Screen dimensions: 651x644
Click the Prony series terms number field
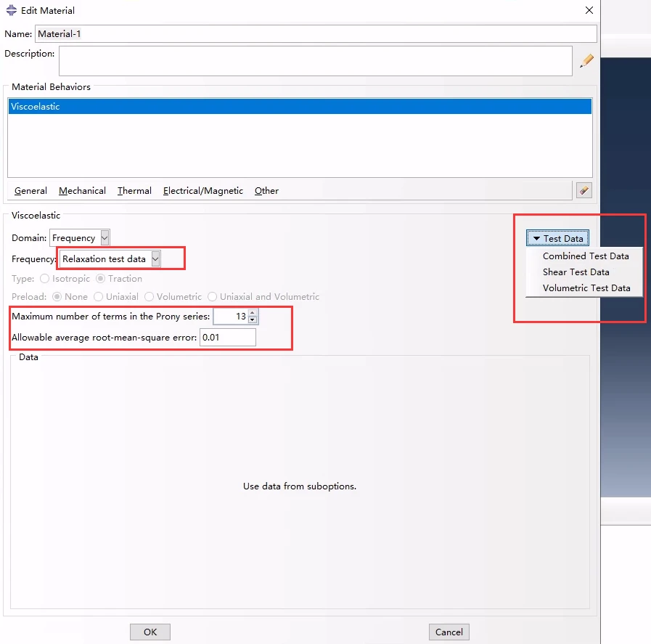pyautogui.click(x=231, y=317)
